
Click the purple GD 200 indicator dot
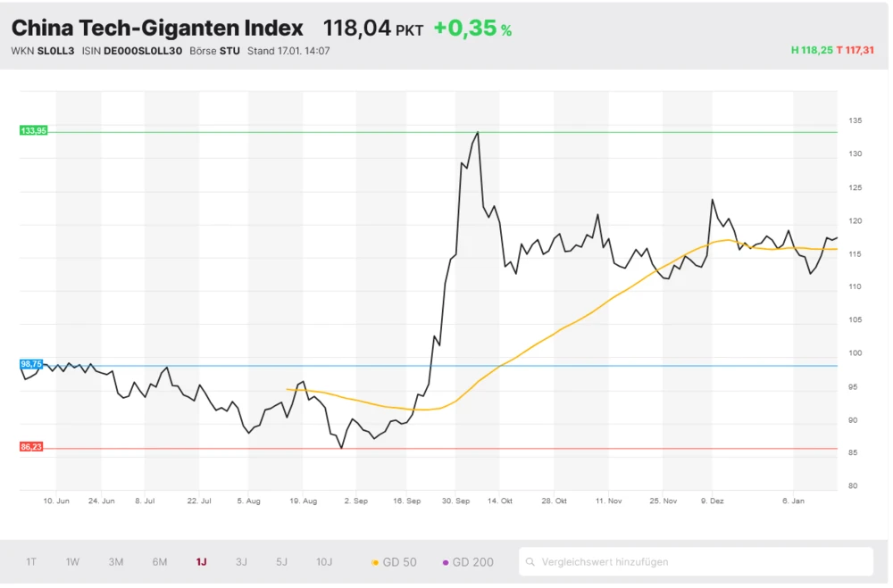point(444,561)
